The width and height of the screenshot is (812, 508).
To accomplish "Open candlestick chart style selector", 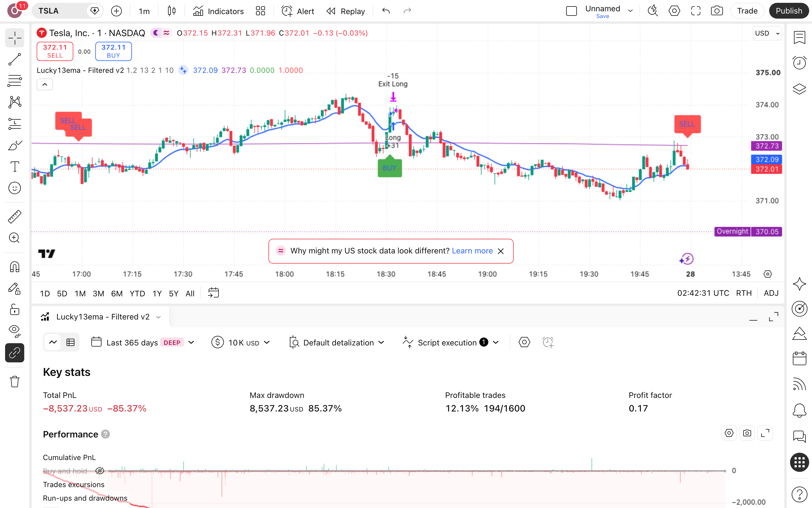I will click(171, 11).
